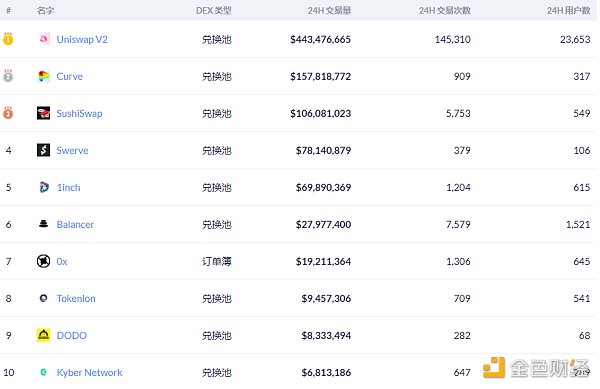Open the SushiSwap name link

coord(79,114)
